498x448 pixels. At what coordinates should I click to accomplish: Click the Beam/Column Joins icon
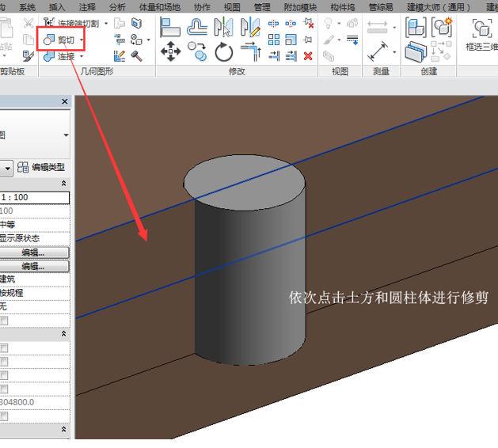tap(120, 40)
